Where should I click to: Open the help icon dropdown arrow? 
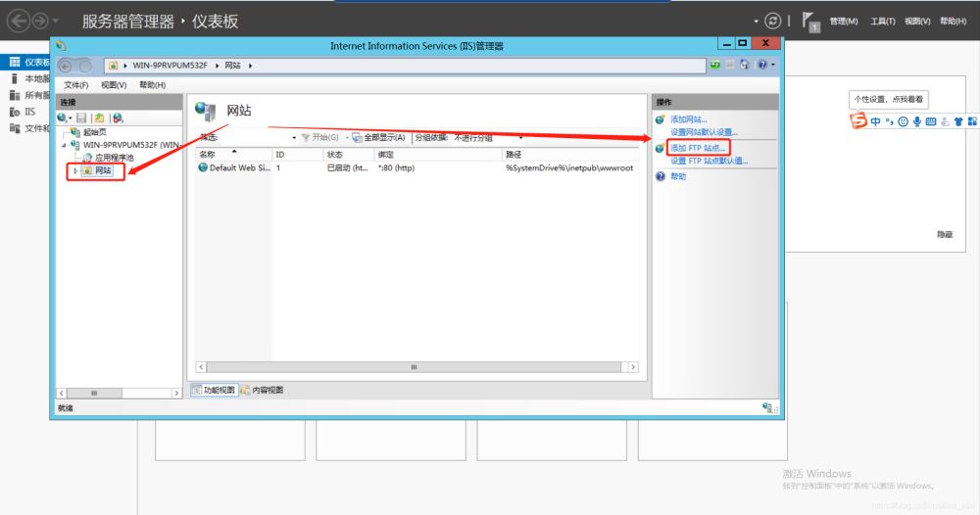tap(773, 65)
